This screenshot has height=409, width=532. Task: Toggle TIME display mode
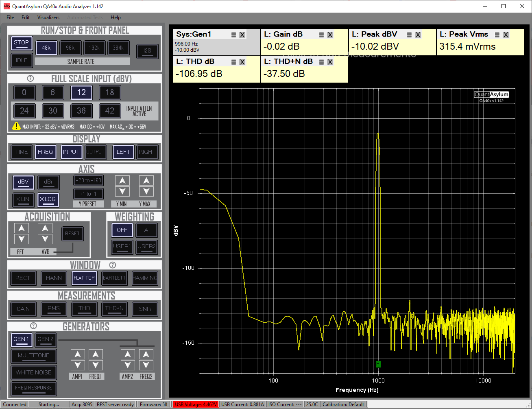[22, 152]
